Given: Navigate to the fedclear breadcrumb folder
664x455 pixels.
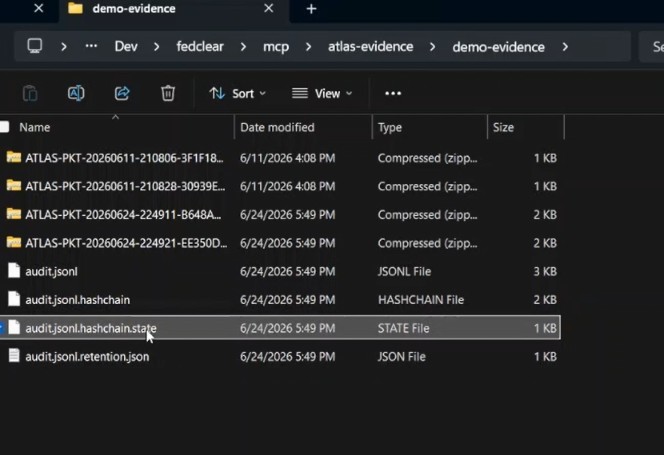Looking at the screenshot, I should tap(200, 47).
